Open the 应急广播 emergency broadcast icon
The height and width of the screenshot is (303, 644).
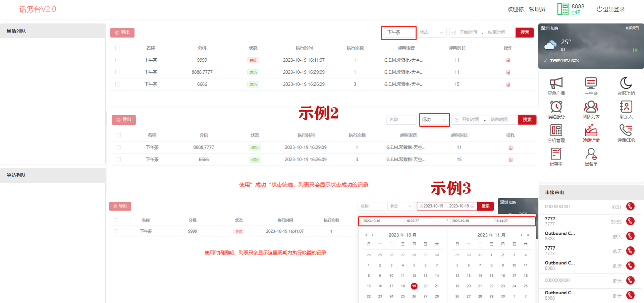pyautogui.click(x=556, y=86)
